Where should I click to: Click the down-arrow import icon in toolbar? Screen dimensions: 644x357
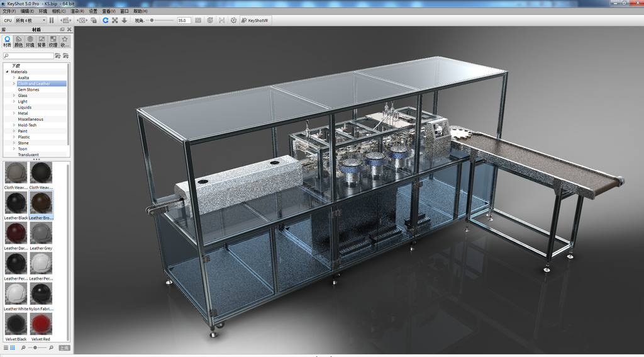pyautogui.click(x=124, y=20)
